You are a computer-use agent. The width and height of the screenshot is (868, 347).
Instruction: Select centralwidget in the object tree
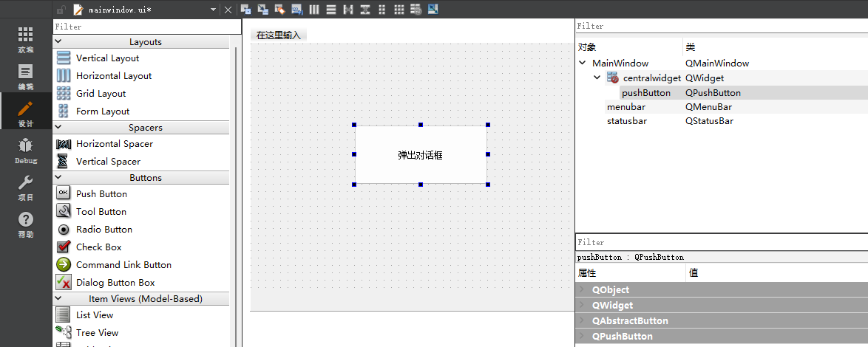click(652, 78)
